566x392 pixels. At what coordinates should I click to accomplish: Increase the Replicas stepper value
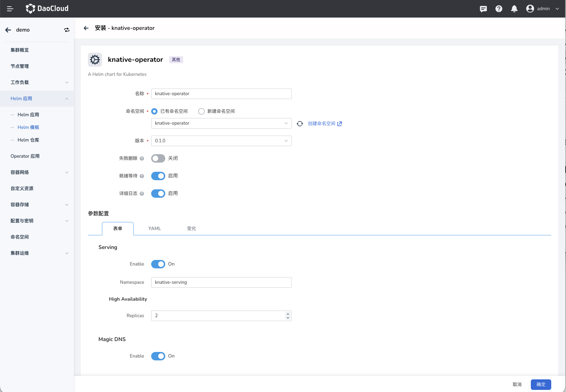(x=288, y=314)
